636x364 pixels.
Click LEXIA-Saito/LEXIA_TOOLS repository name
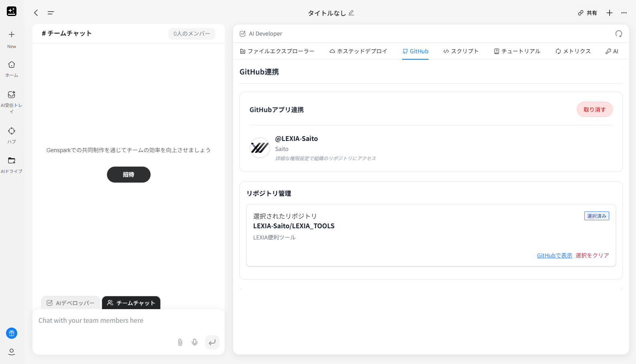point(294,226)
